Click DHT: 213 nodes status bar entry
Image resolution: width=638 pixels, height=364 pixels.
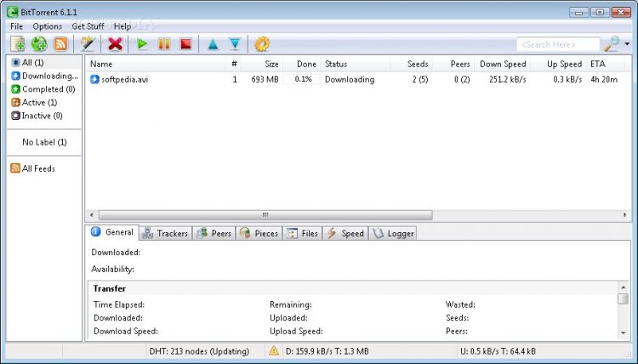pyautogui.click(x=199, y=351)
